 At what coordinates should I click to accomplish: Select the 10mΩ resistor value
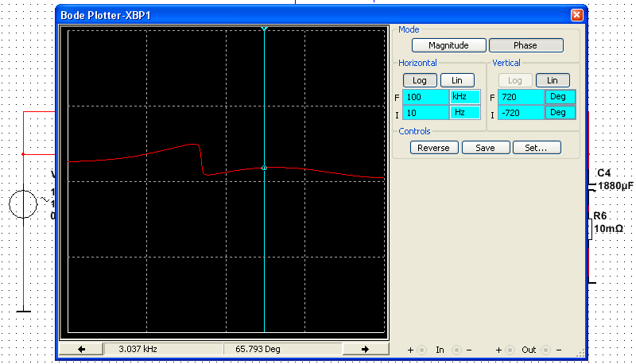[x=608, y=229]
